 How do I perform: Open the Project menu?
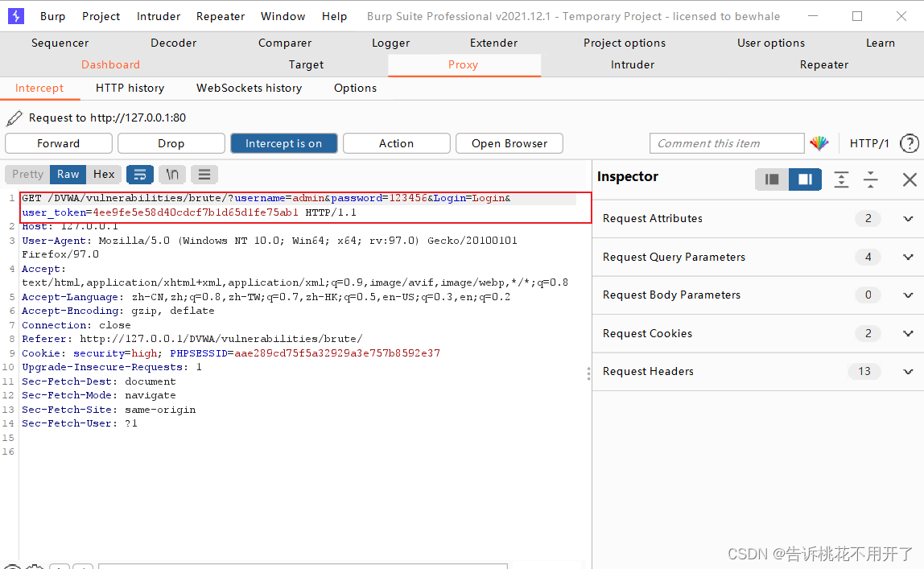101,16
